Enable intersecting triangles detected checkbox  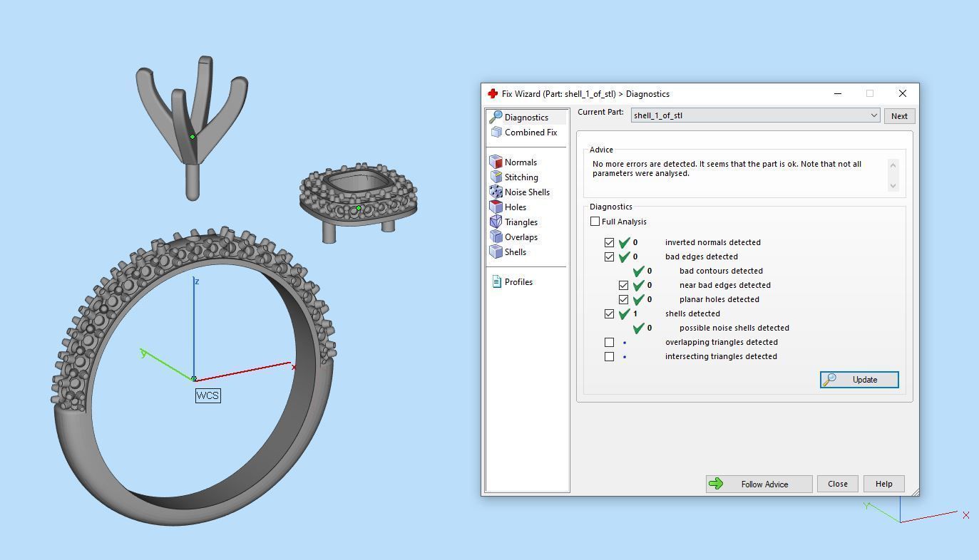[x=609, y=356]
